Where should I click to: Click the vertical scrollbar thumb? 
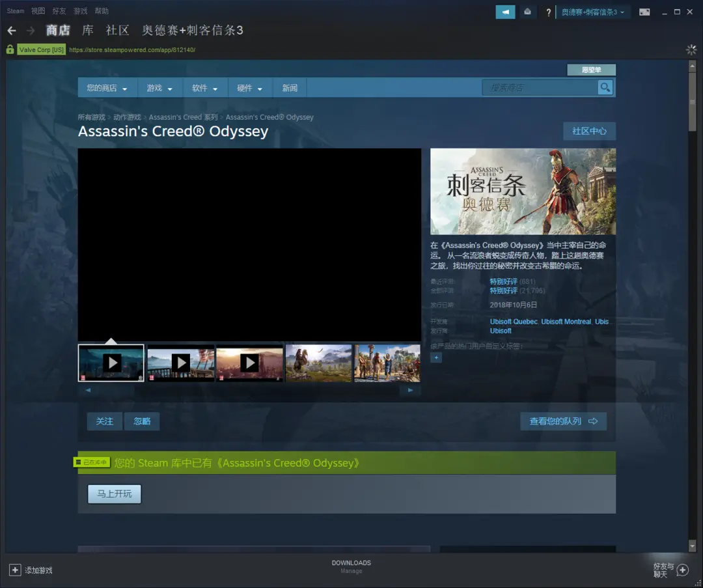tap(692, 102)
